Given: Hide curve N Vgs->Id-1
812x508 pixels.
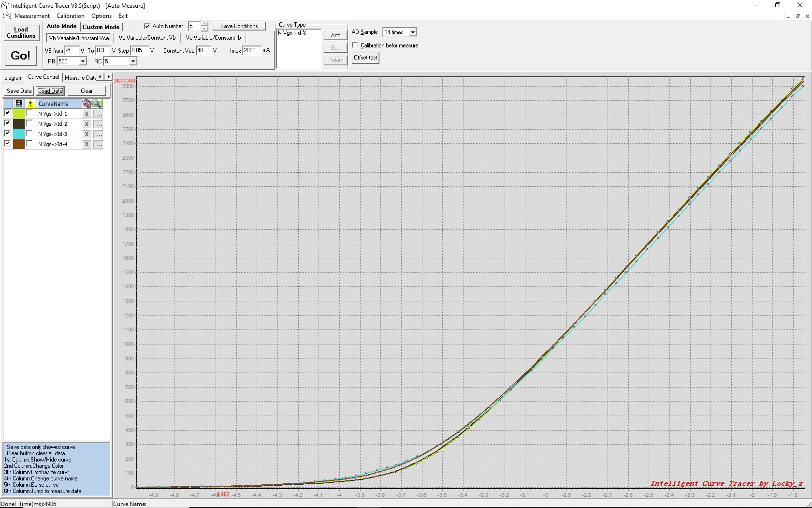Looking at the screenshot, I should [x=7, y=113].
